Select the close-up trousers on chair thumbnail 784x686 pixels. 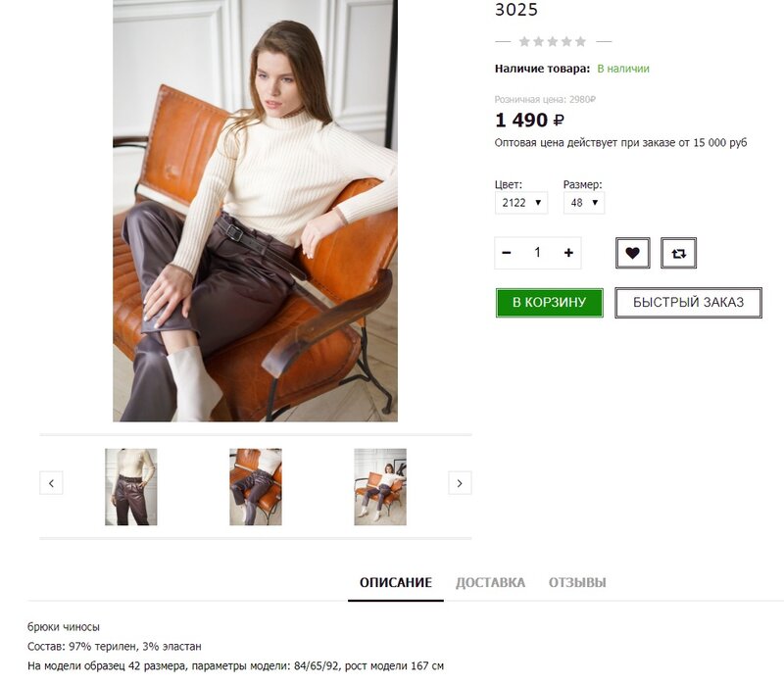click(x=256, y=487)
